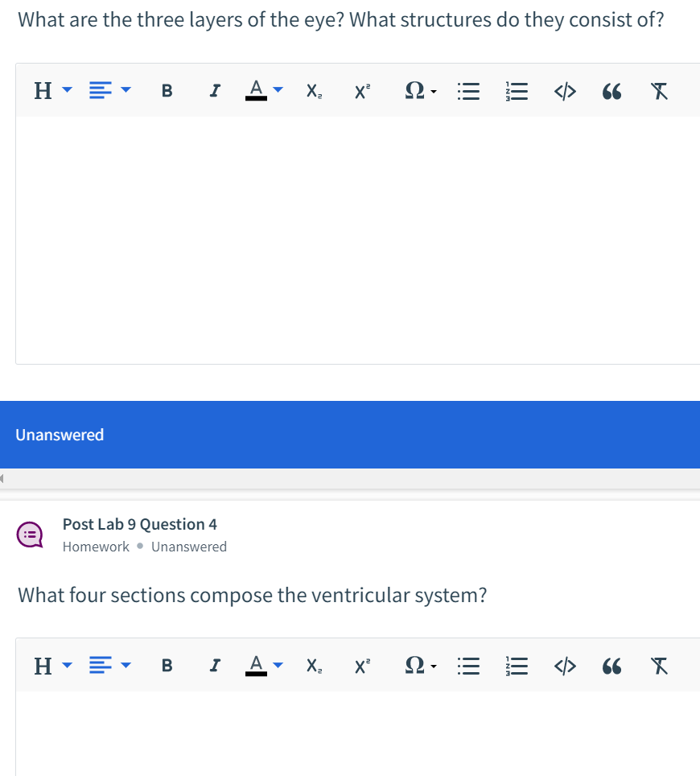Viewport: 700px width, 776px height.
Task: Toggle bold formatting in the top editor
Action: coord(167,91)
